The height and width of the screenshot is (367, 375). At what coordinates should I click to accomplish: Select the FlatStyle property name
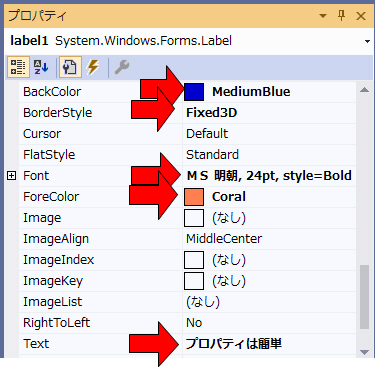pyautogui.click(x=49, y=155)
